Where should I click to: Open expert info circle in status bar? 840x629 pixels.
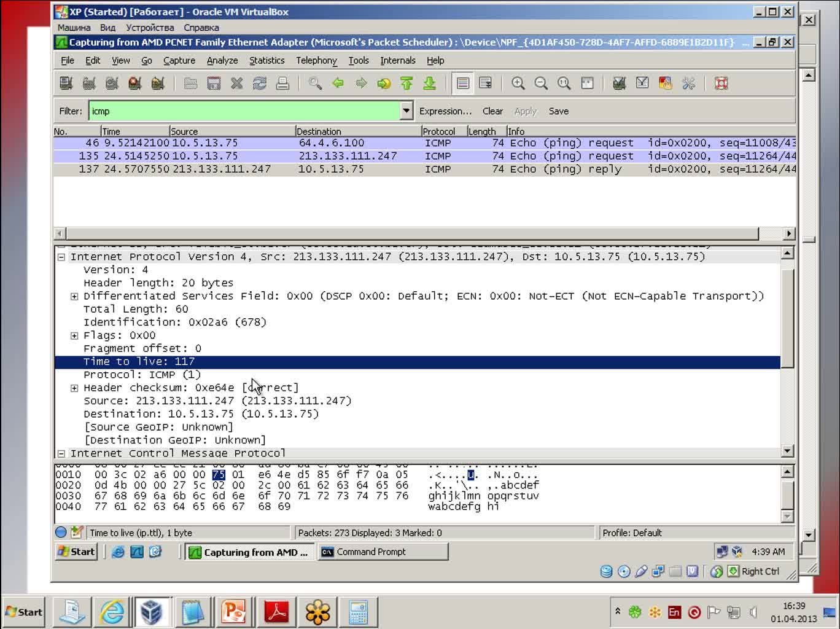(61, 533)
